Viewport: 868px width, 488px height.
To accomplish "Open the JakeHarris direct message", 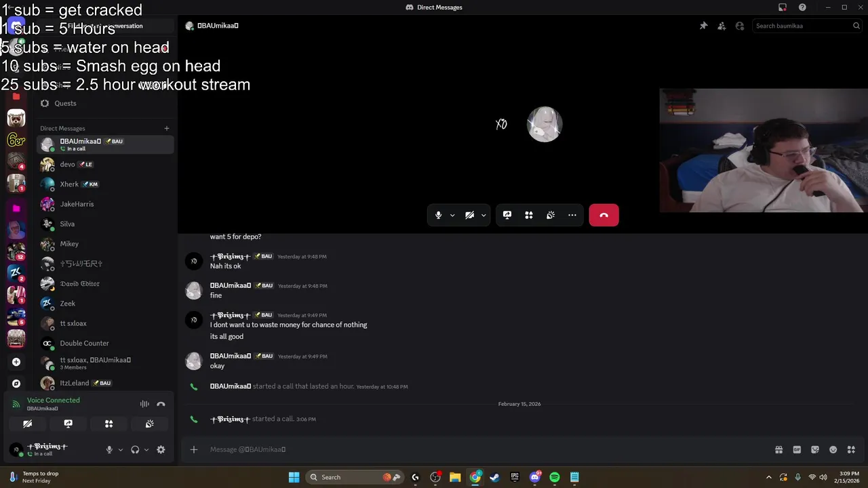I will (105, 204).
